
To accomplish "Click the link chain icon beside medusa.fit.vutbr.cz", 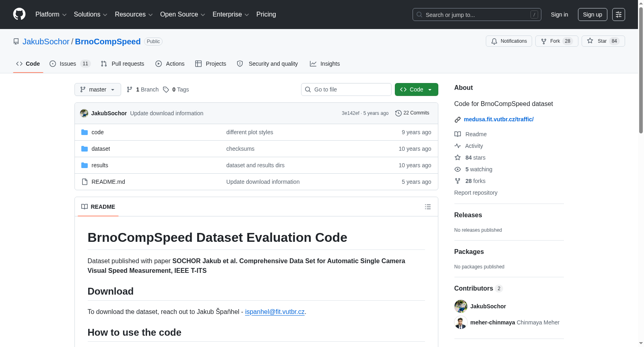I will [x=458, y=120].
